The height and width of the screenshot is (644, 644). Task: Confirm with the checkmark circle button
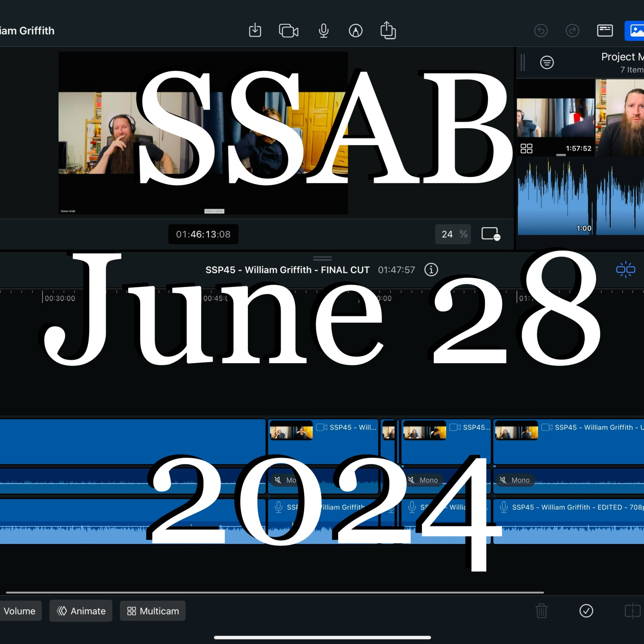586,611
